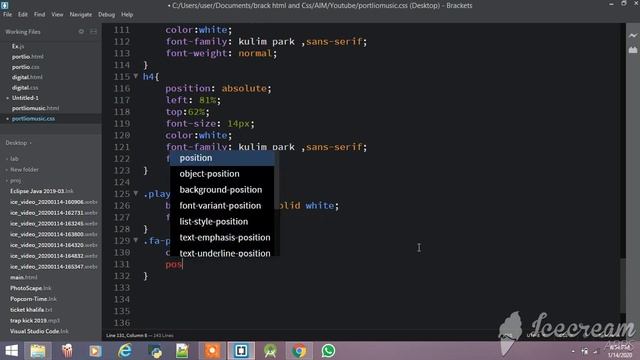Open trap kick 2019.mp3 in file tree
Viewport: 640px width, 360px height.
pyautogui.click(x=35, y=320)
